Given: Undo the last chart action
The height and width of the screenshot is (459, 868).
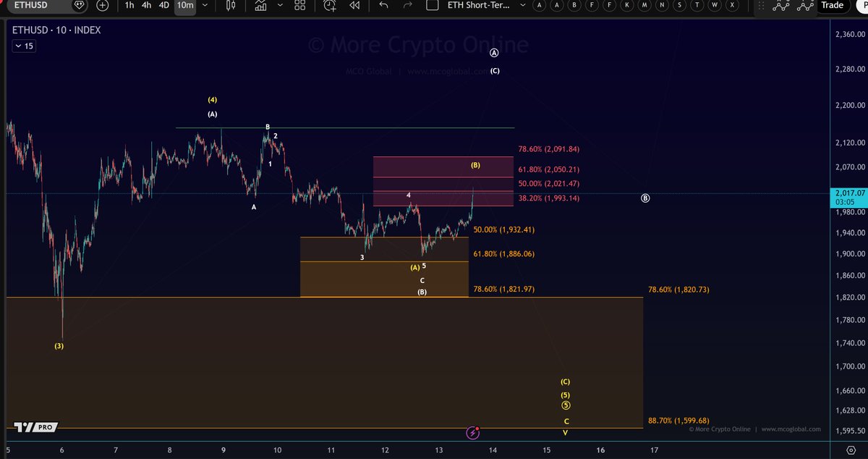Looking at the screenshot, I should pyautogui.click(x=384, y=5).
